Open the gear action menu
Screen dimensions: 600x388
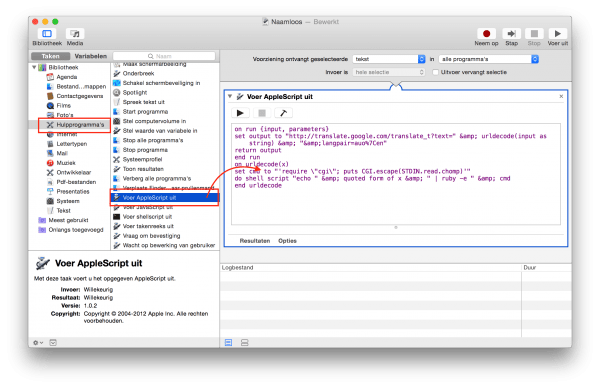click(x=38, y=343)
